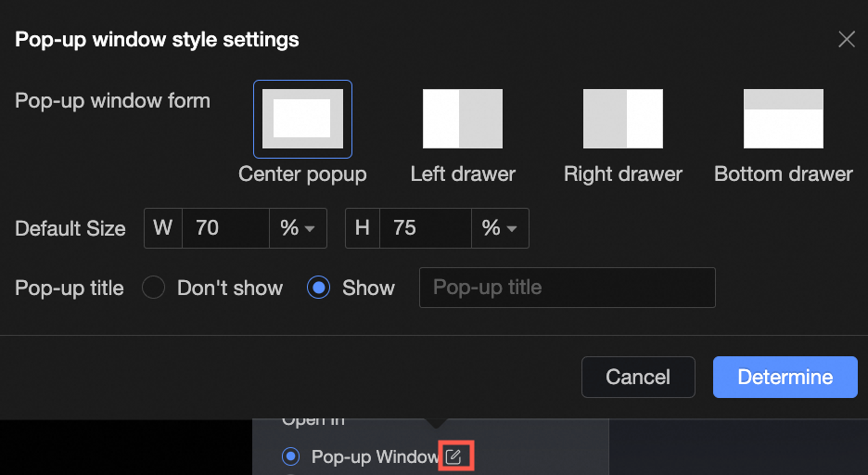
Task: Focus the Pop-up title text field
Action: [568, 288]
